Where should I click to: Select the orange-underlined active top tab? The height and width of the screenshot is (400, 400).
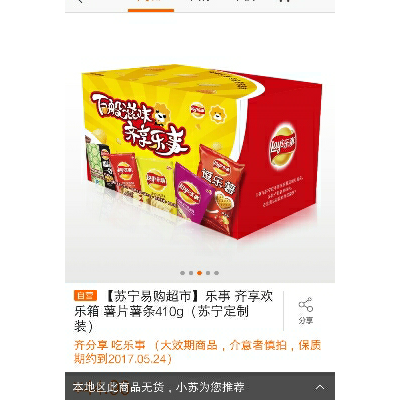[151, 5]
